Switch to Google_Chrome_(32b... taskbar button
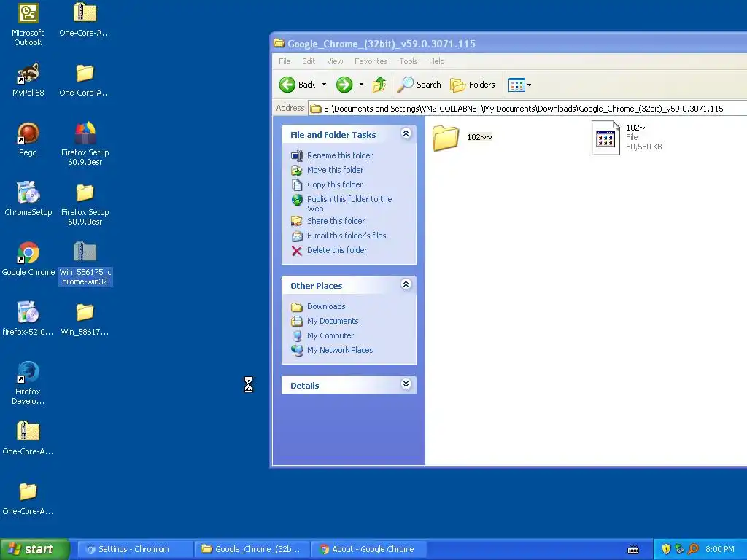Screen dimensions: 747x560 click(252, 549)
